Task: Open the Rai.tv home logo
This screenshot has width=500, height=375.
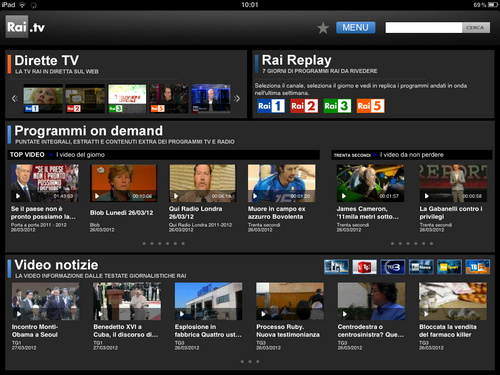Action: point(25,27)
